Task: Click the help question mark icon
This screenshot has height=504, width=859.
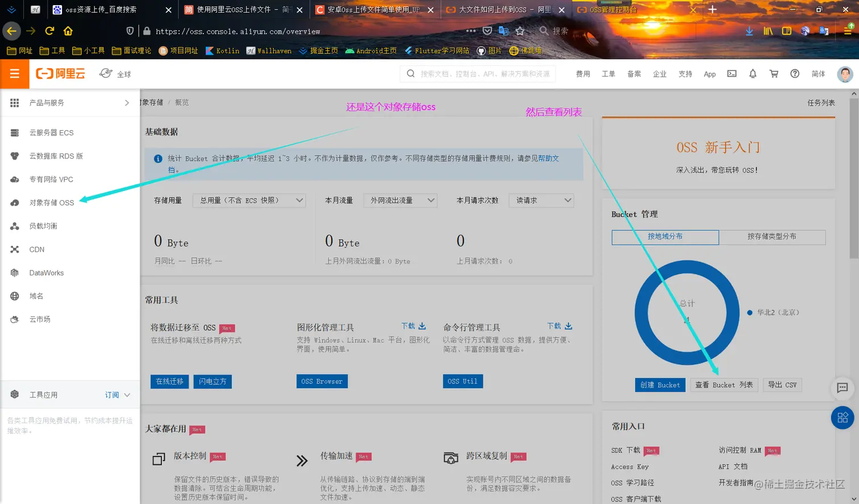Action: click(795, 74)
